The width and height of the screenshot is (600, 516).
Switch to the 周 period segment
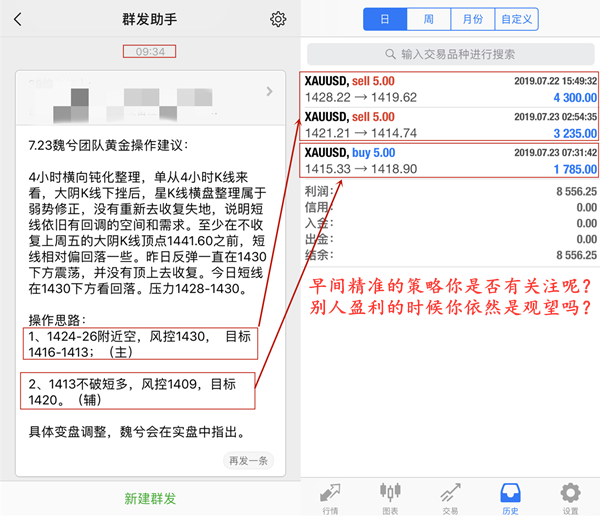[x=429, y=19]
